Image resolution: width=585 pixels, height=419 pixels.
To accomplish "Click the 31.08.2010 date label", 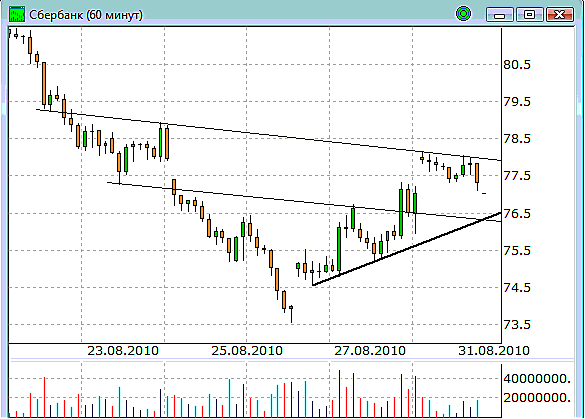I will (494, 351).
